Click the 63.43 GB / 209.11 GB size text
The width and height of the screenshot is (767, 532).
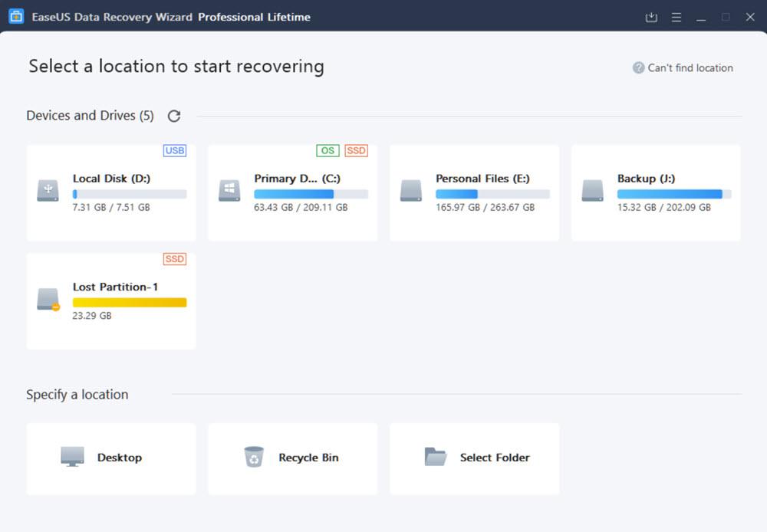click(301, 207)
